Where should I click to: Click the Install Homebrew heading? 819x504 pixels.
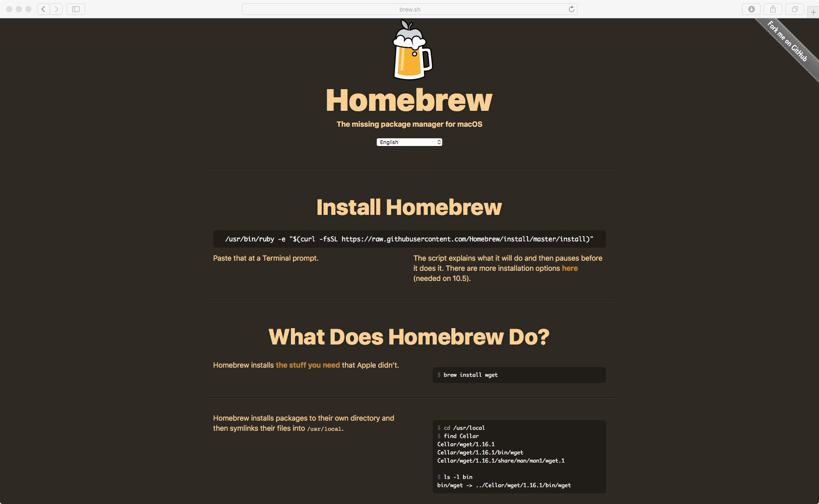[409, 207]
